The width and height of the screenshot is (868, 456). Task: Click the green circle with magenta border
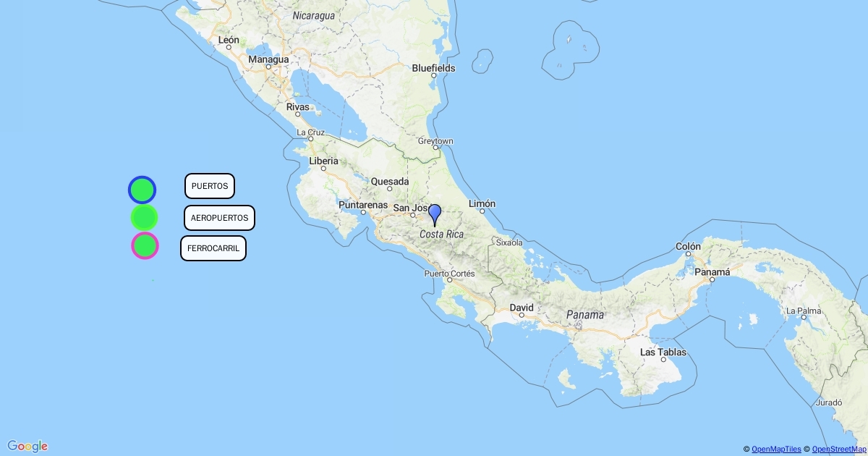tap(145, 245)
